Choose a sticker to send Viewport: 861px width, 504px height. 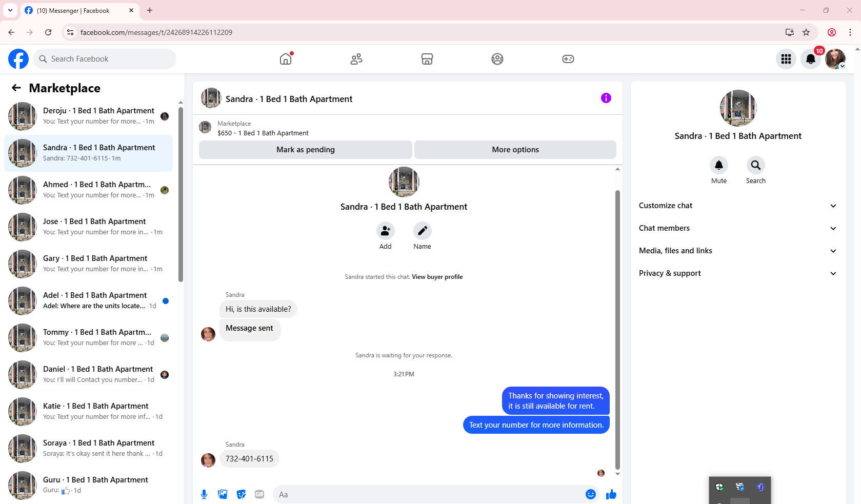pos(241,494)
